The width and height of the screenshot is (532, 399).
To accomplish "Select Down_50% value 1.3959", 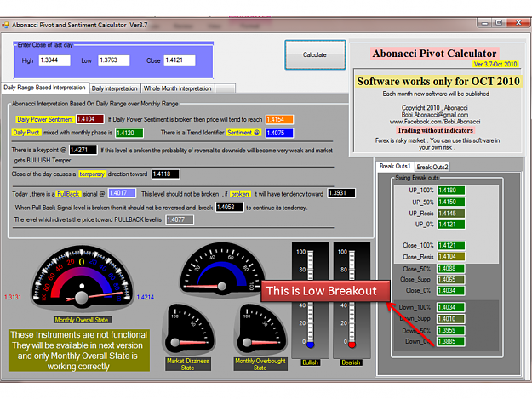I will (x=451, y=331).
